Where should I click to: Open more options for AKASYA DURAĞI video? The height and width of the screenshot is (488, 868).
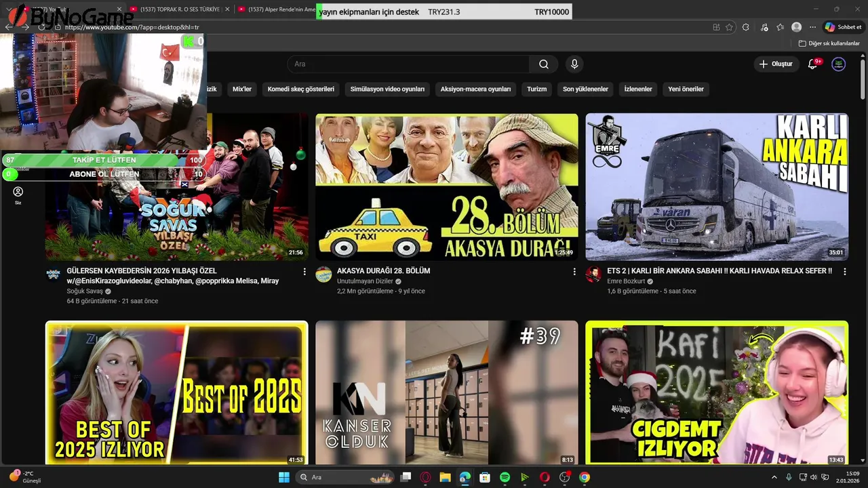574,271
